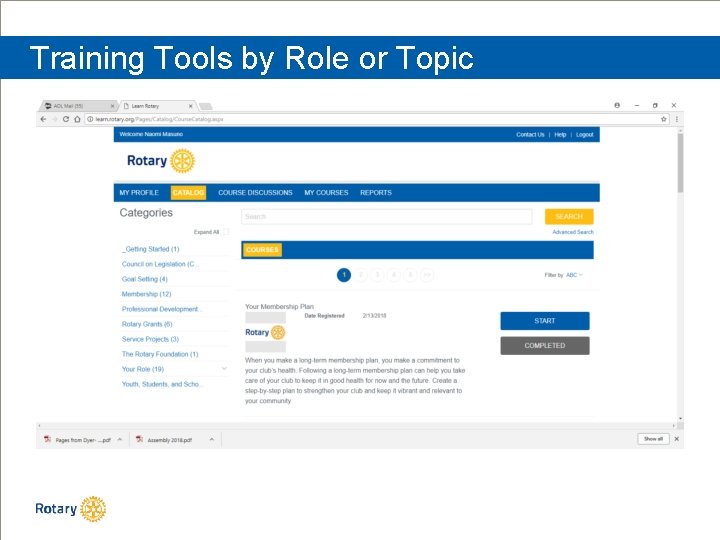Image resolution: width=720 pixels, height=540 pixels.
Task: Click Show all downloads
Action: [653, 439]
